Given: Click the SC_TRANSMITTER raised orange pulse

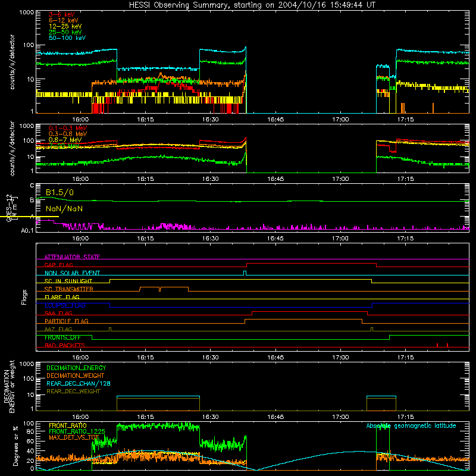Looking at the screenshot, I should tap(164, 287).
